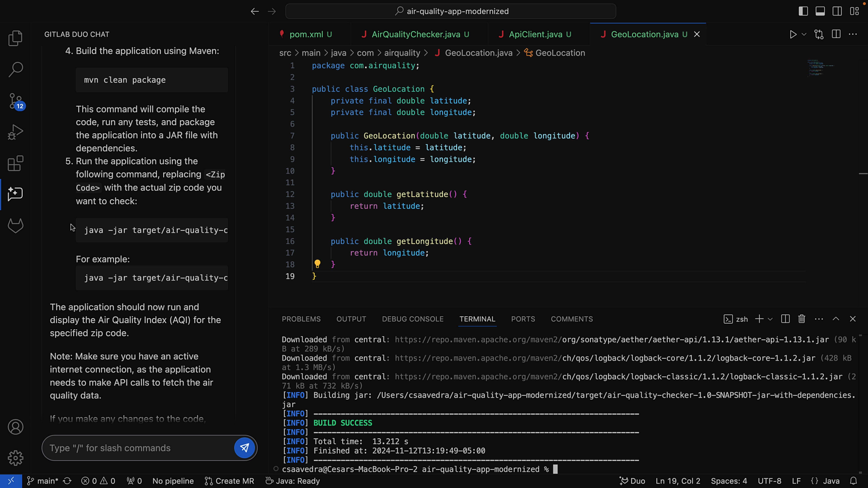Open the Explorer view in activity bar
868x488 pixels.
(16, 38)
